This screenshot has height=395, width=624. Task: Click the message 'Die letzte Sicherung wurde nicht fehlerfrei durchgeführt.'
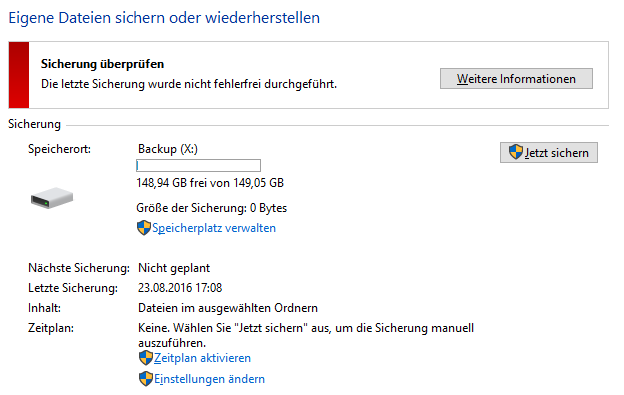tap(189, 84)
